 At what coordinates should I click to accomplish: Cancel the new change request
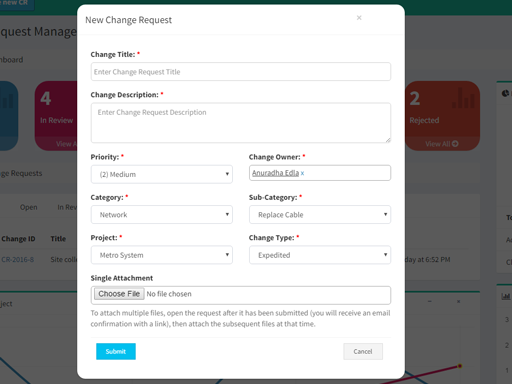pyautogui.click(x=363, y=351)
